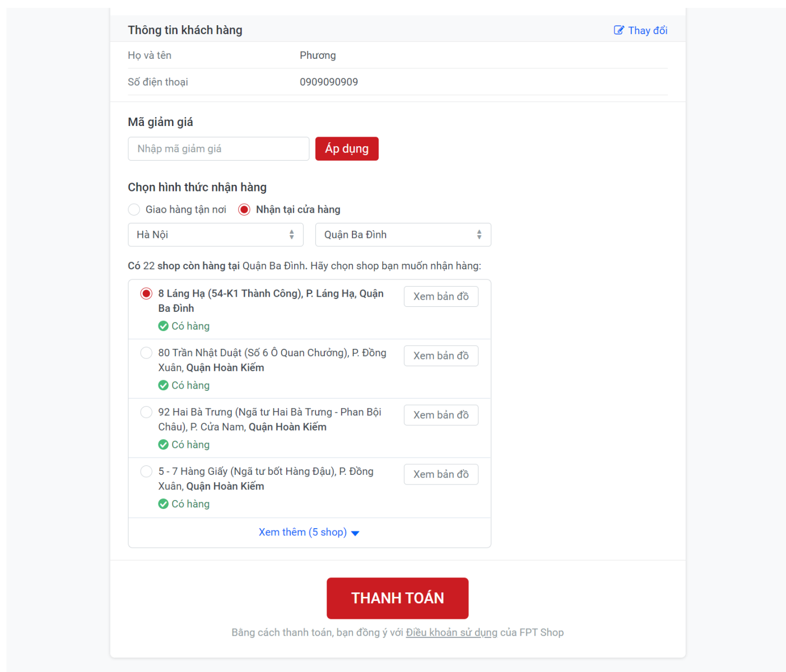View map for 8 Láng Hạ shop
Image resolution: width=786 pixels, height=672 pixels.
pyautogui.click(x=441, y=296)
